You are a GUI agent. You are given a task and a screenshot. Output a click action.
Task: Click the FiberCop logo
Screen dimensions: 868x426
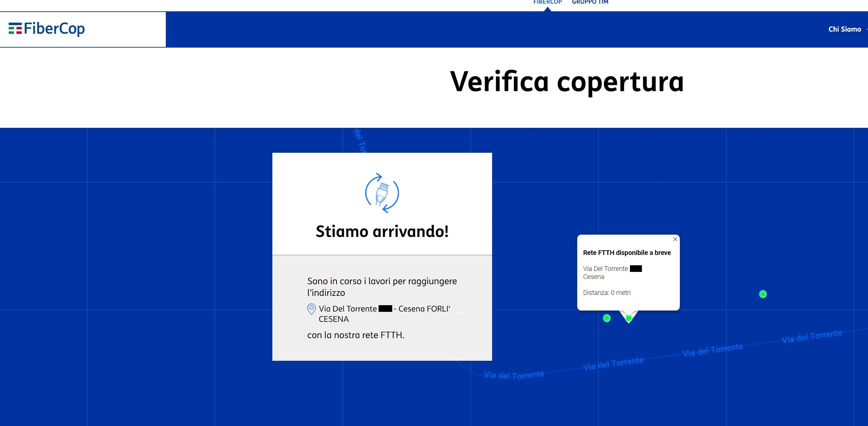click(47, 29)
